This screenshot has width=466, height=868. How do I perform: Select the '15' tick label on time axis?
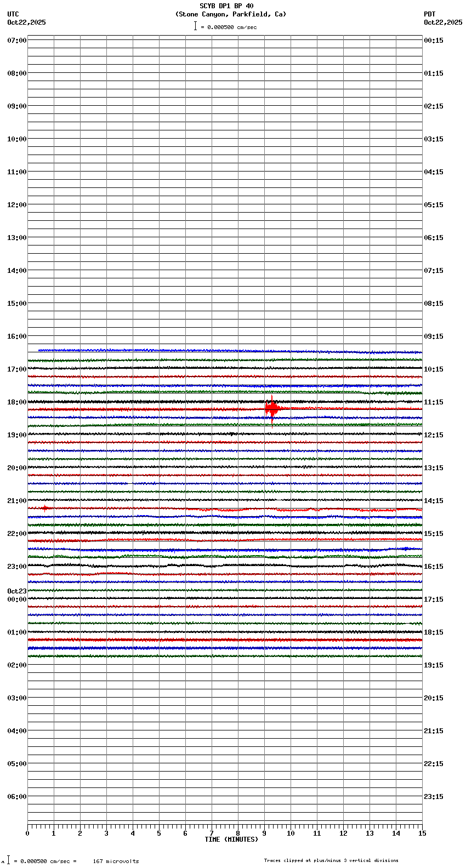click(x=422, y=833)
